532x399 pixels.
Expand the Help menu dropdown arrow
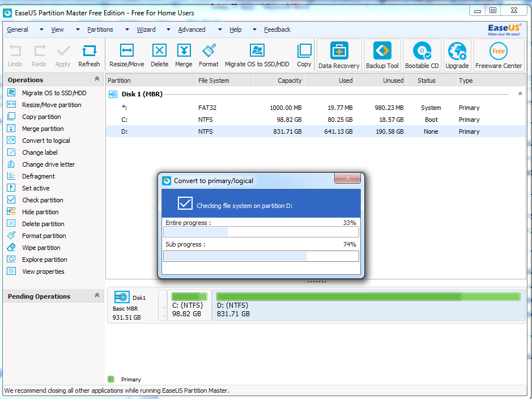(254, 29)
